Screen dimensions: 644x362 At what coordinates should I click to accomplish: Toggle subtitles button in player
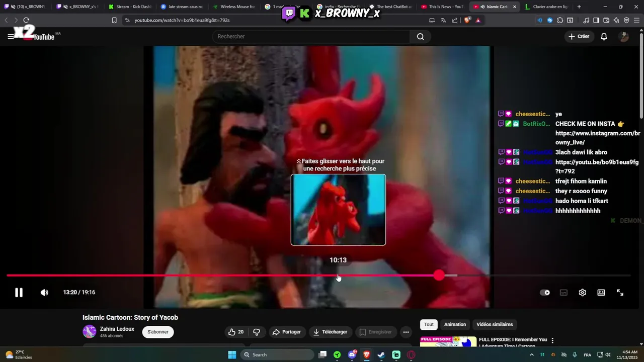tap(563, 293)
